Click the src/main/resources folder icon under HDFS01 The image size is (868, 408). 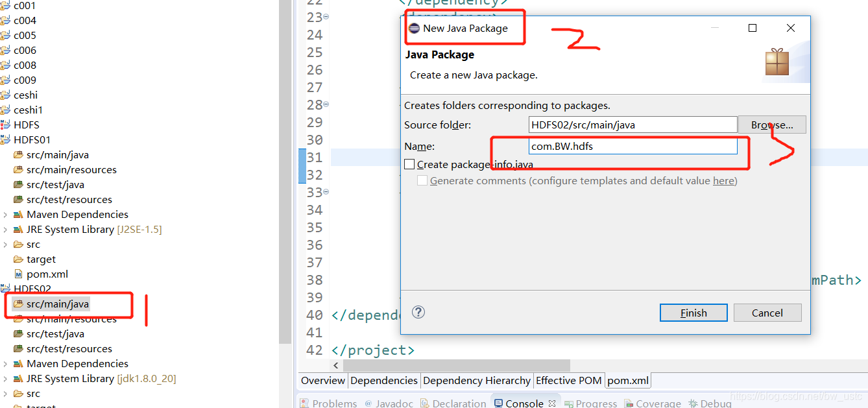coord(18,169)
